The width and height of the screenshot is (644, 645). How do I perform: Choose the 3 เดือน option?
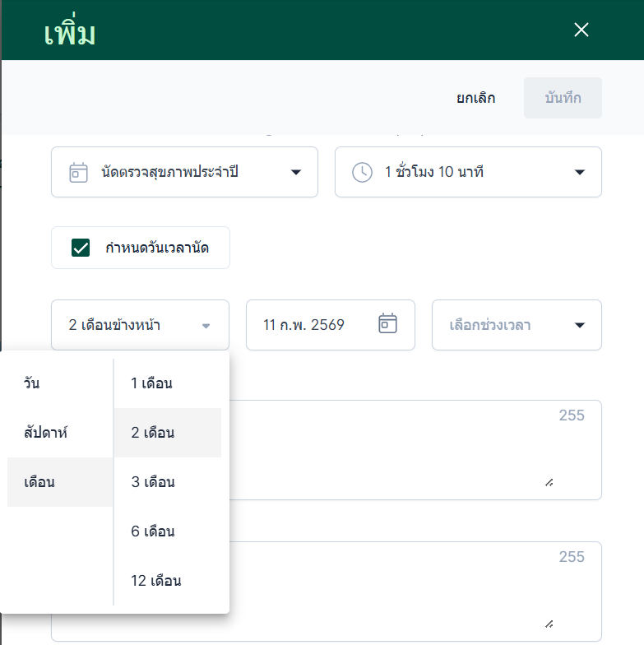click(x=153, y=482)
